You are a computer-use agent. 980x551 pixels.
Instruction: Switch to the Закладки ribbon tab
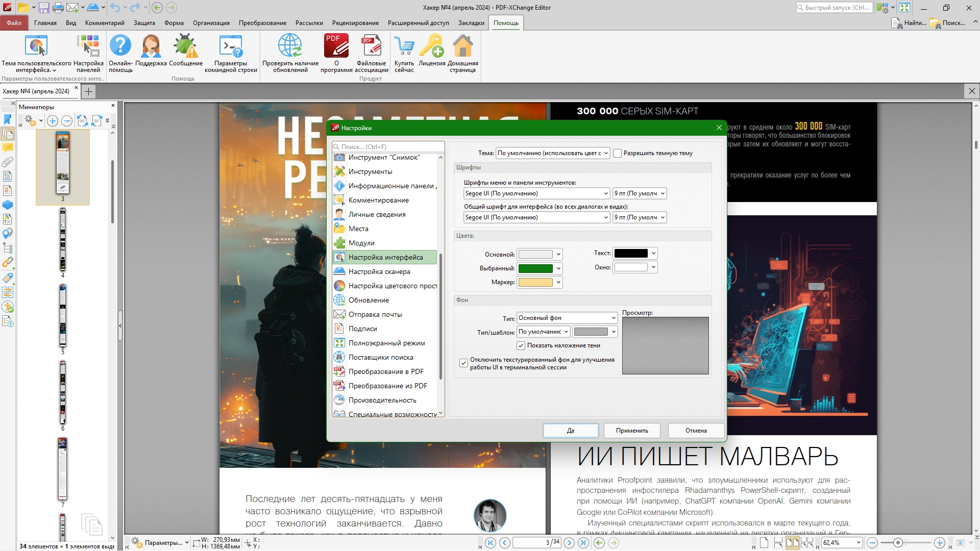tap(471, 23)
